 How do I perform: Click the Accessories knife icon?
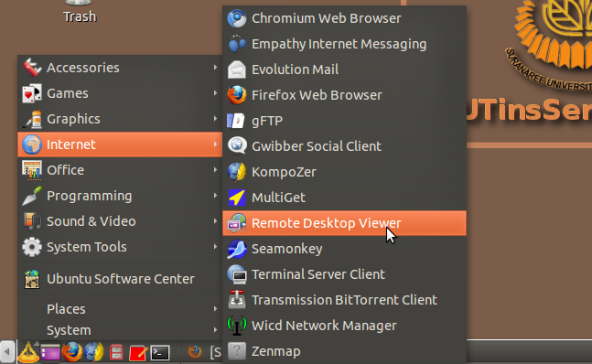click(32, 68)
